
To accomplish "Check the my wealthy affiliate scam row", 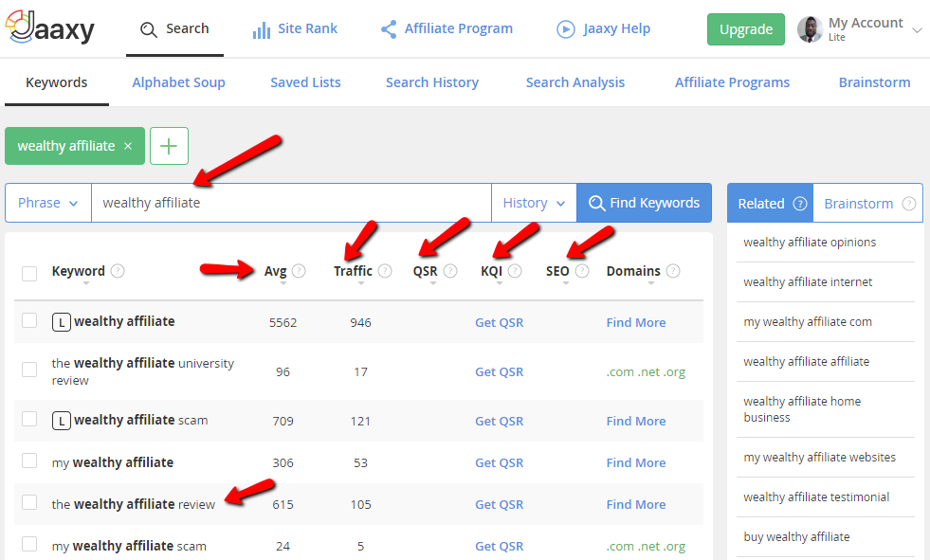I will click(x=29, y=544).
